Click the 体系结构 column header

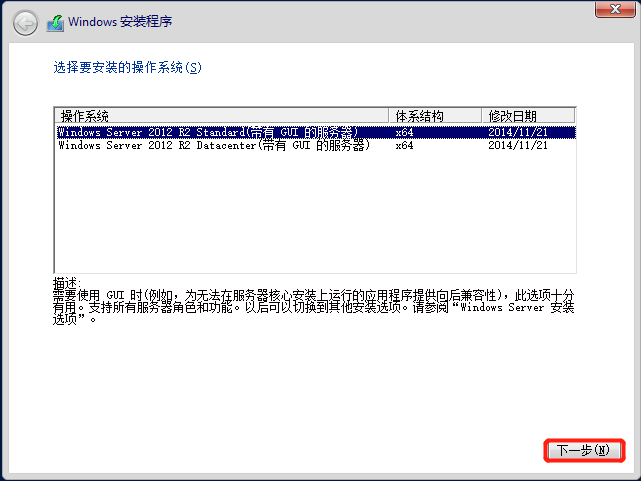[x=435, y=116]
